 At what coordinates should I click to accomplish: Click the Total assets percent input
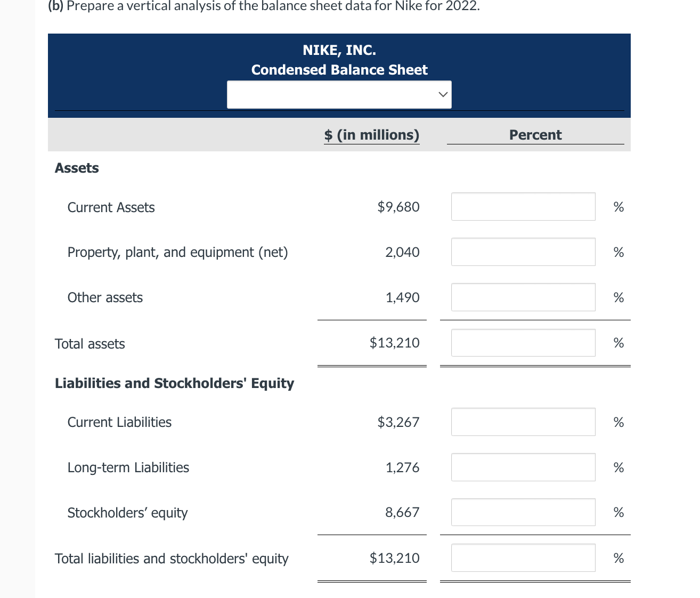(523, 343)
